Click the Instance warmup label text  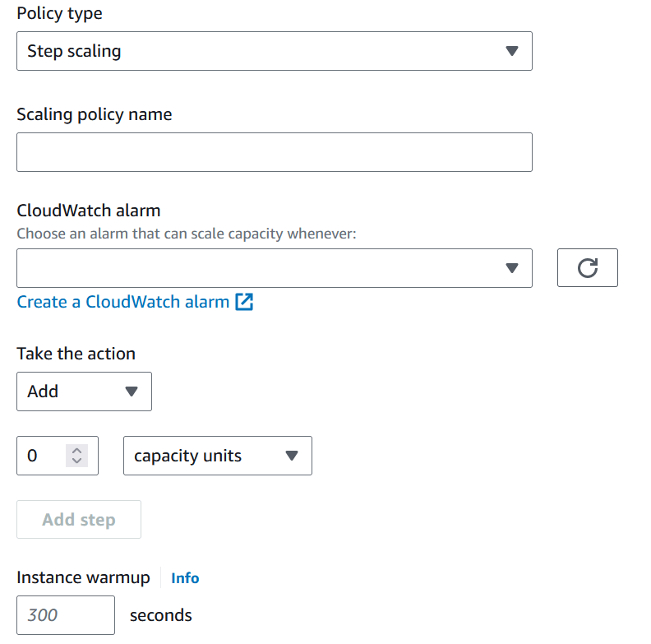pyautogui.click(x=83, y=577)
